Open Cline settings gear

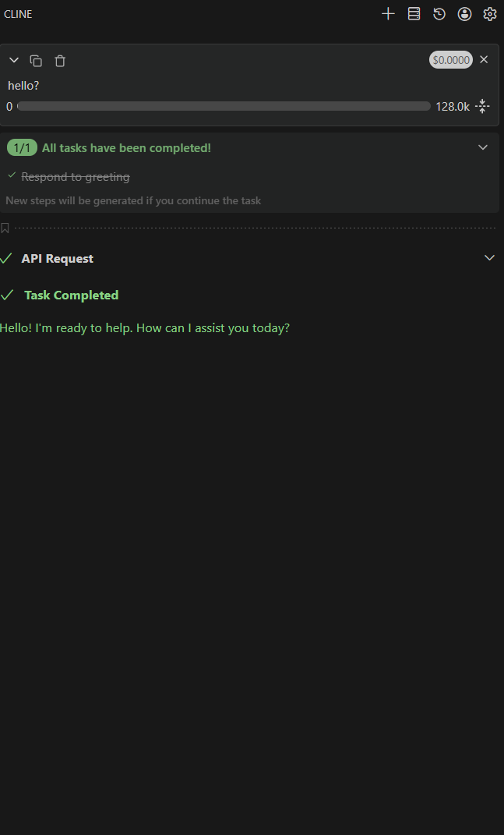coord(490,14)
